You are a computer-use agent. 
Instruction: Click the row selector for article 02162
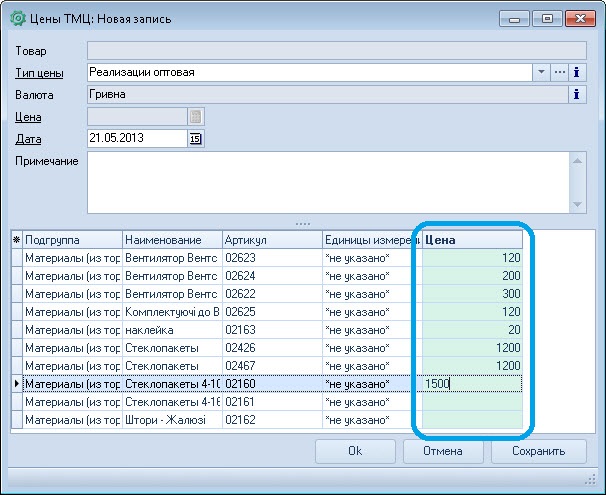click(17, 420)
